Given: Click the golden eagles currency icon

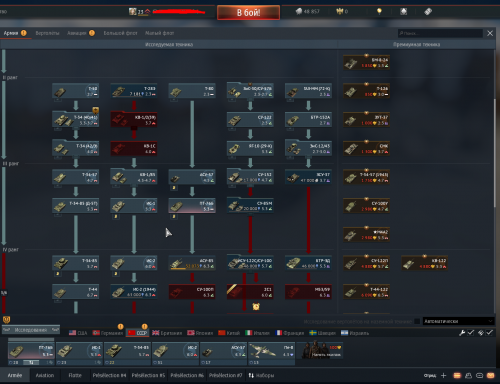Looking at the screenshot, I should click(x=339, y=12).
